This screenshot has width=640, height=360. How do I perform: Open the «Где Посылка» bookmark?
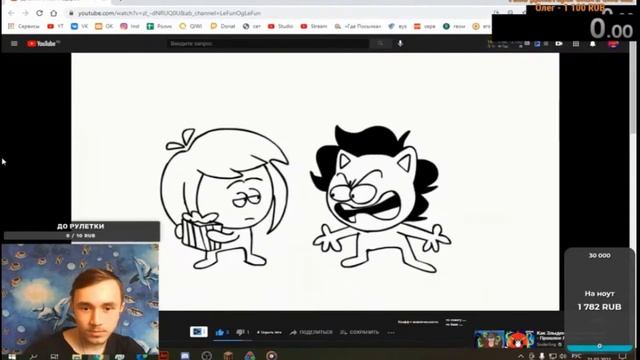358,26
